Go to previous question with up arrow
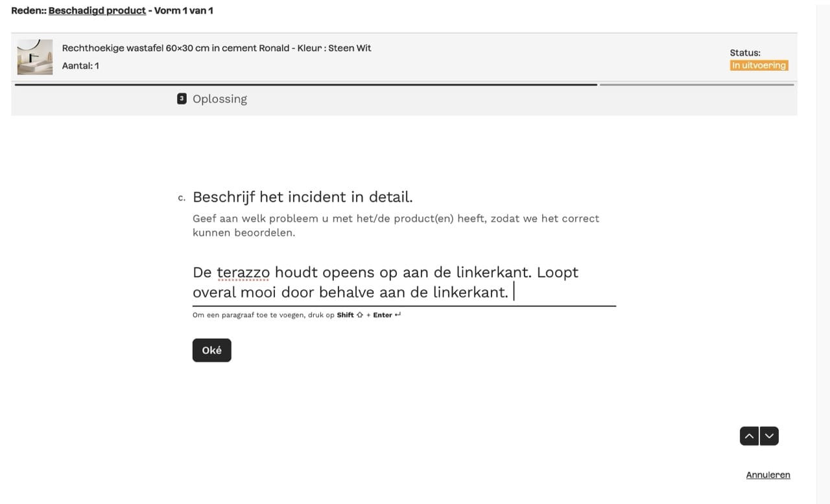830x504 pixels. point(750,436)
